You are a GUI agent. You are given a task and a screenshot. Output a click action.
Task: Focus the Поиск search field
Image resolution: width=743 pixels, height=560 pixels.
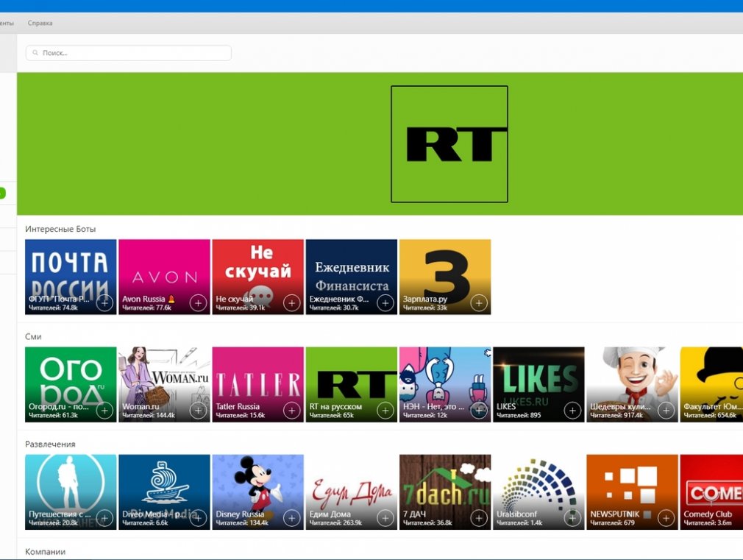point(129,53)
